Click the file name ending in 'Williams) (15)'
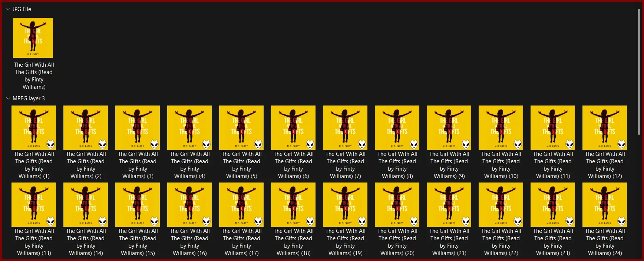The image size is (644, 261). (x=138, y=242)
